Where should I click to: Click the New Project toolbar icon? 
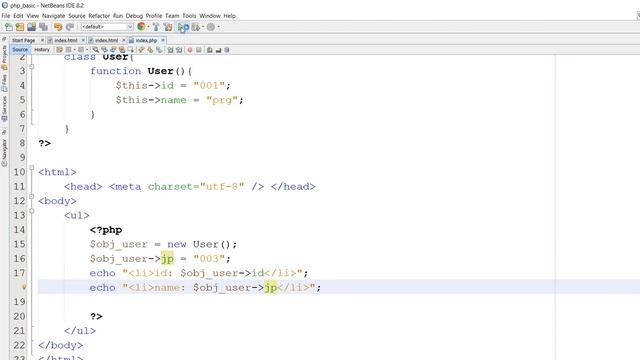[x=20, y=27]
